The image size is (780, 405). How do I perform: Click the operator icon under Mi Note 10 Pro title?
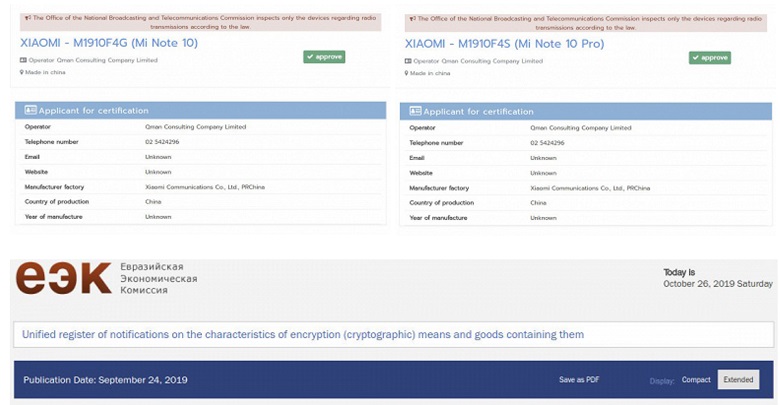(408, 61)
